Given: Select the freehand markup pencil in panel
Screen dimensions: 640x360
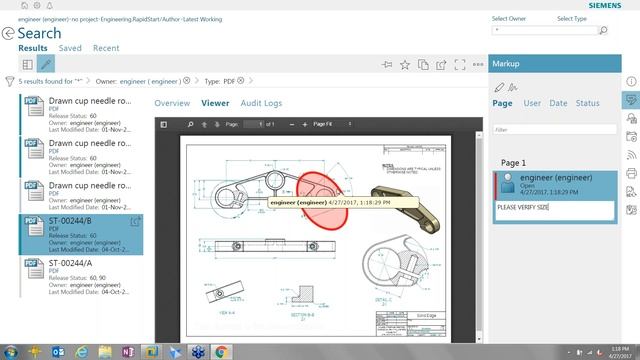Looking at the screenshot, I should [x=499, y=87].
